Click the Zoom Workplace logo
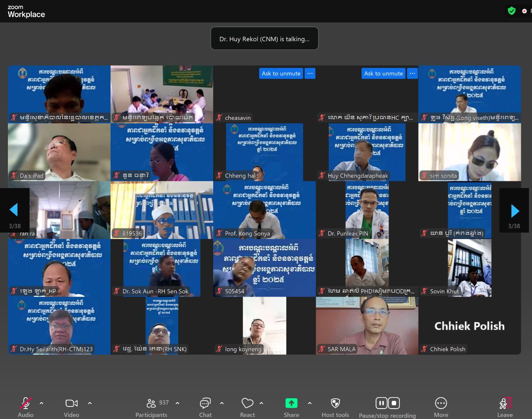This screenshot has height=419, width=532. 26,11
